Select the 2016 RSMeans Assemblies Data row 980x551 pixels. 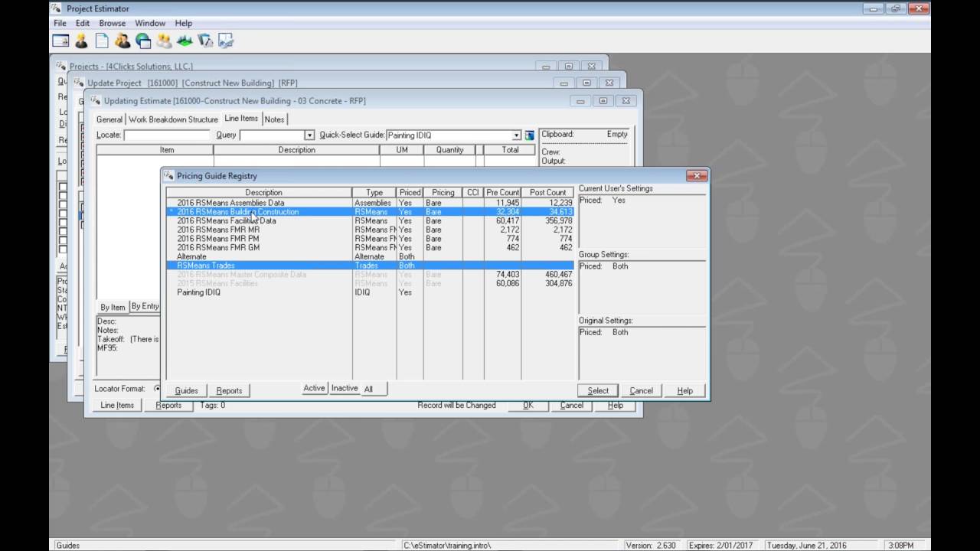(x=370, y=203)
